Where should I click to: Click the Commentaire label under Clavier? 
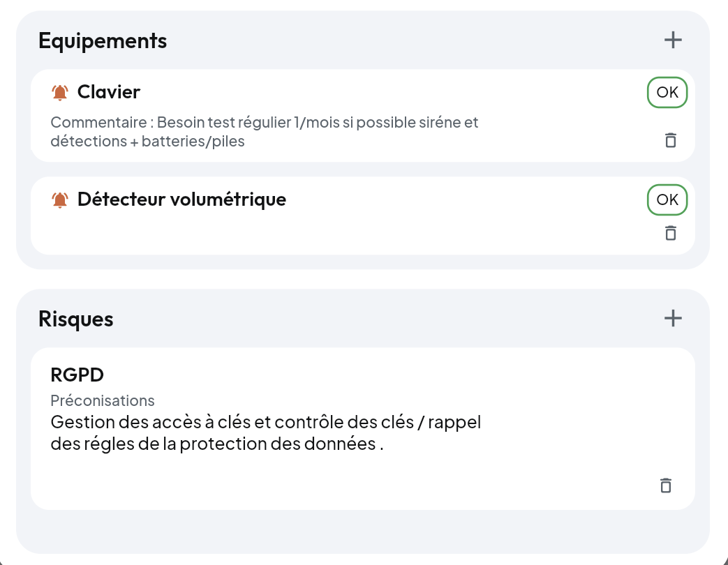99,123
